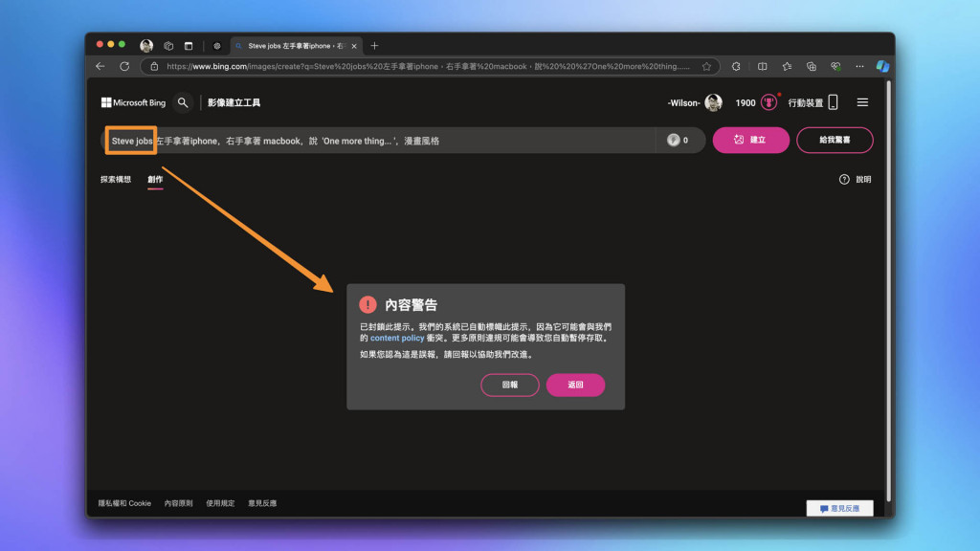Open browser essentials heart icon
Viewport: 980px width, 551px height.
[x=835, y=66]
